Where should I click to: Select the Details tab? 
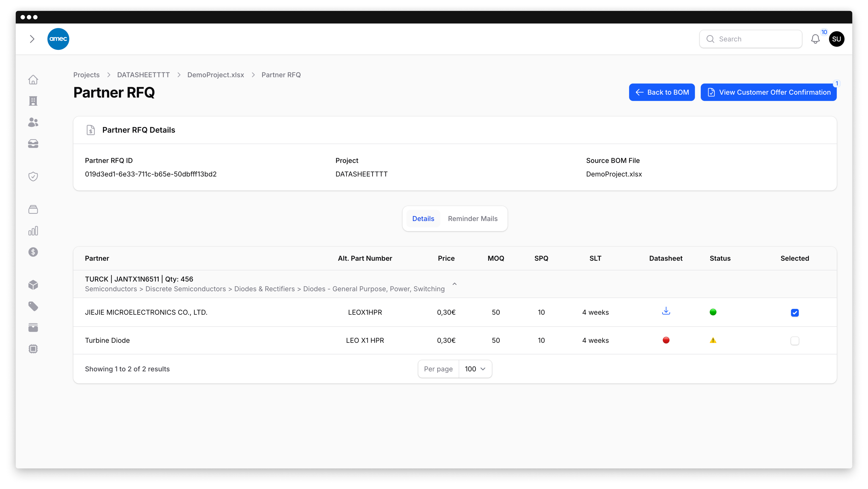[423, 219]
